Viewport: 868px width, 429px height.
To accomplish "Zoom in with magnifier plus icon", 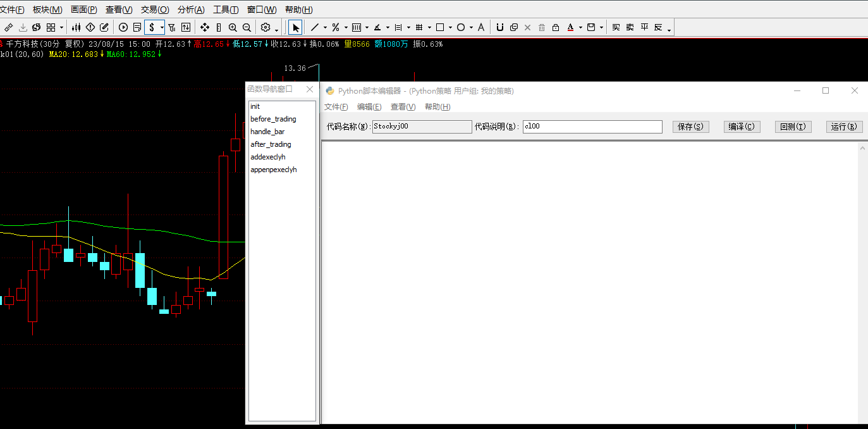I will [233, 27].
